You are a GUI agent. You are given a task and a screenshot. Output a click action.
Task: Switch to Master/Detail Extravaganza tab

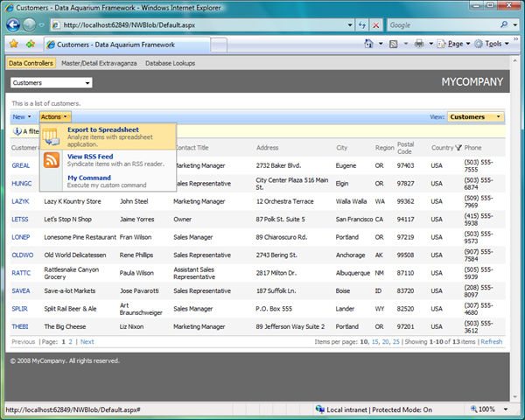click(99, 63)
